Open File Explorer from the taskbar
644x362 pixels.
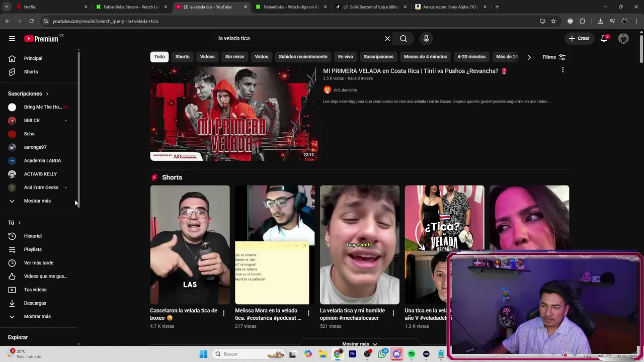[323, 354]
